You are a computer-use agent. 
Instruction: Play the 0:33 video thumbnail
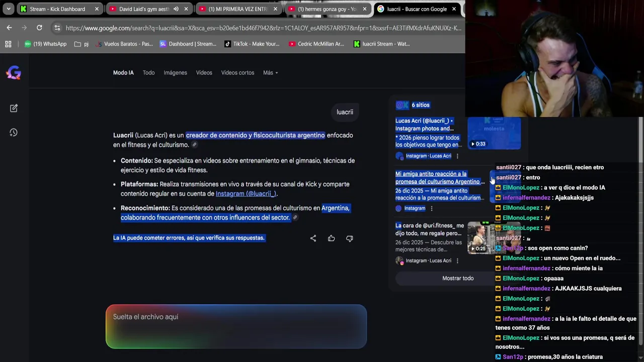[x=494, y=133]
